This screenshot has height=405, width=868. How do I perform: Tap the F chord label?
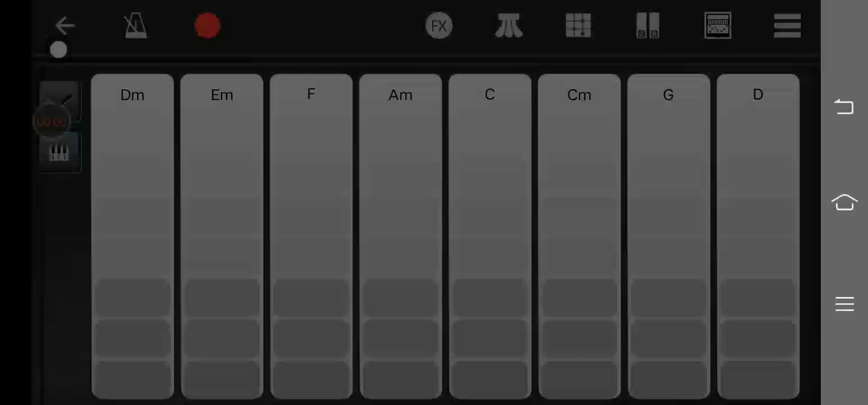(x=311, y=94)
